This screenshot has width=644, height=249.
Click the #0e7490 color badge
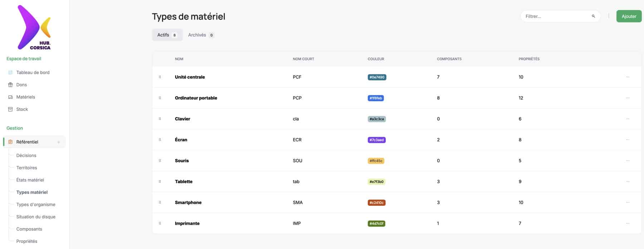[x=377, y=77]
